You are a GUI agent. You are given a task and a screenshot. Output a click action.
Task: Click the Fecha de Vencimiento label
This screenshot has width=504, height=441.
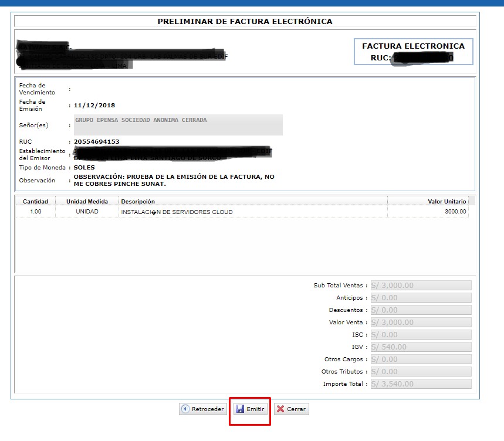pyautogui.click(x=37, y=89)
